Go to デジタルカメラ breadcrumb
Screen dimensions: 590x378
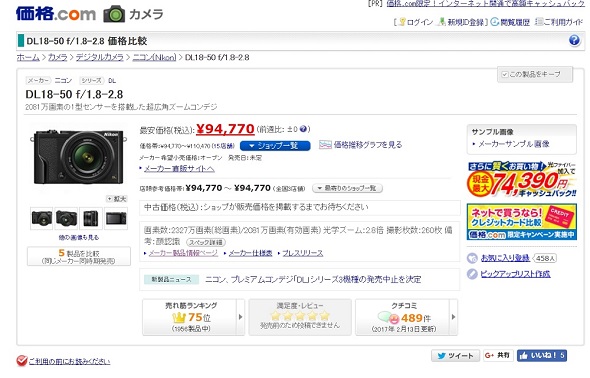100,57
